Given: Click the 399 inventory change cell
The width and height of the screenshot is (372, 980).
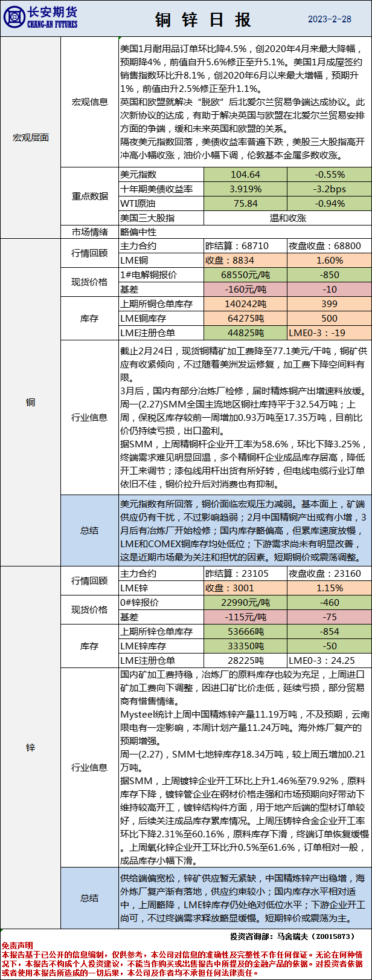Looking at the screenshot, I should click(329, 304).
